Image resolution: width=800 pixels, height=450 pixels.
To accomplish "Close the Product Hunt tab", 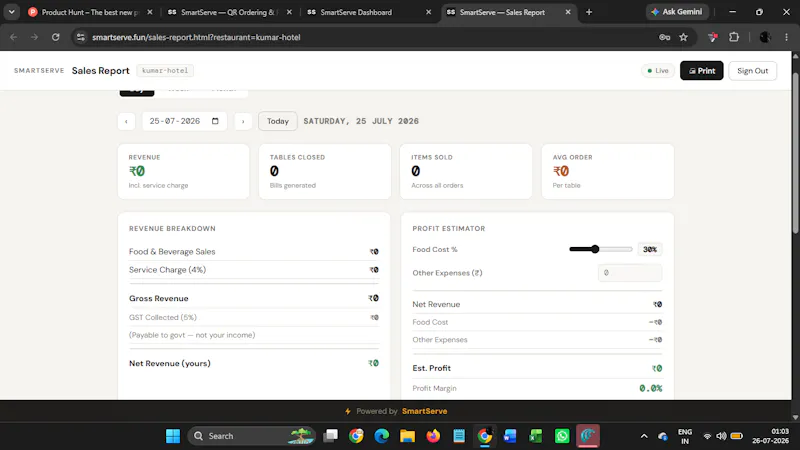I will 149,12.
